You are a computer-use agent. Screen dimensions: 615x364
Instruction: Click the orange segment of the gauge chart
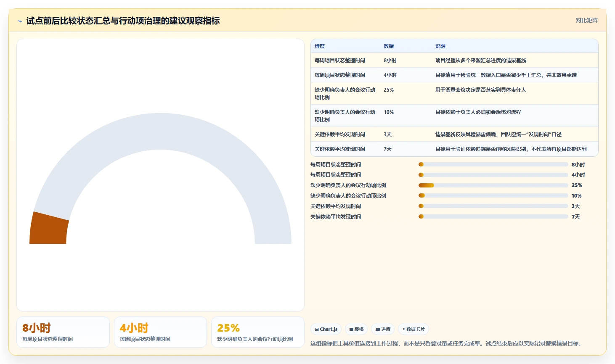tap(49, 229)
